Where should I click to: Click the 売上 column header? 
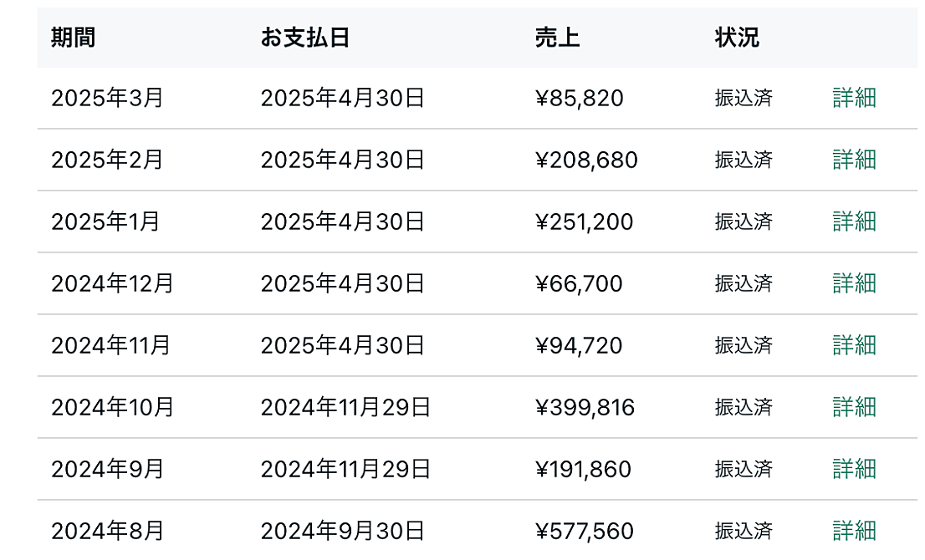coord(558,38)
